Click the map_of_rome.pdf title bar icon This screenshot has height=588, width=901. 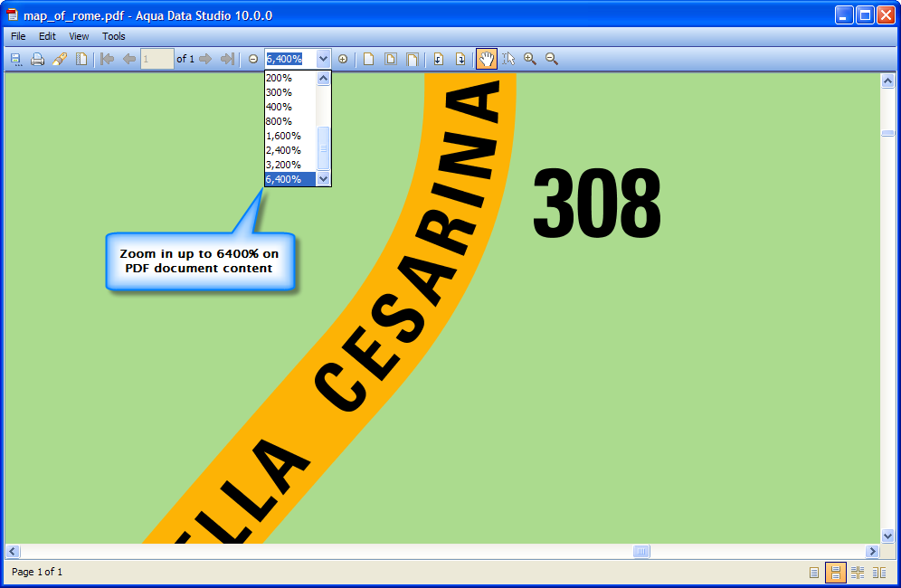tap(12, 15)
